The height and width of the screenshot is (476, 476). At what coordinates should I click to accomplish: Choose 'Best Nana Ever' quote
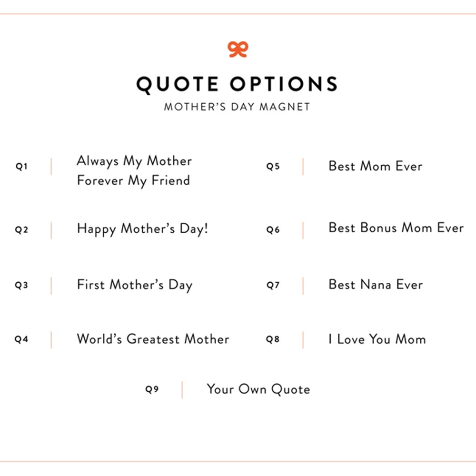tap(376, 285)
